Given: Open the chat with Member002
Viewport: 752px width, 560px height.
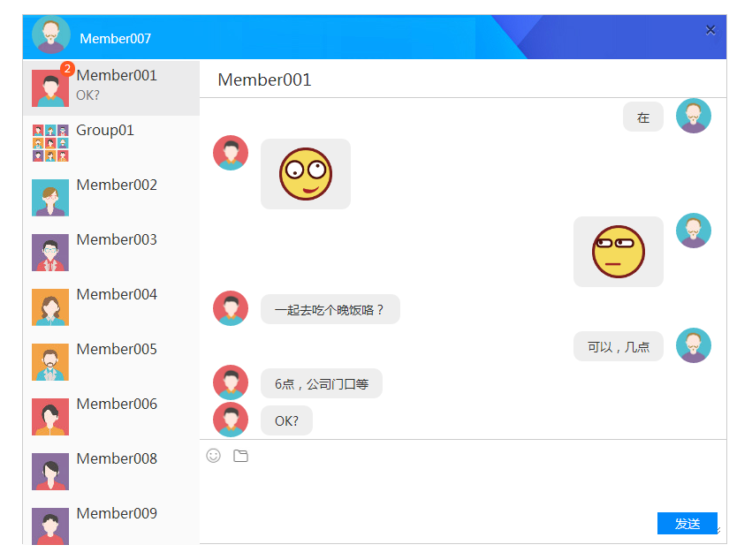Looking at the screenshot, I should (x=110, y=197).
